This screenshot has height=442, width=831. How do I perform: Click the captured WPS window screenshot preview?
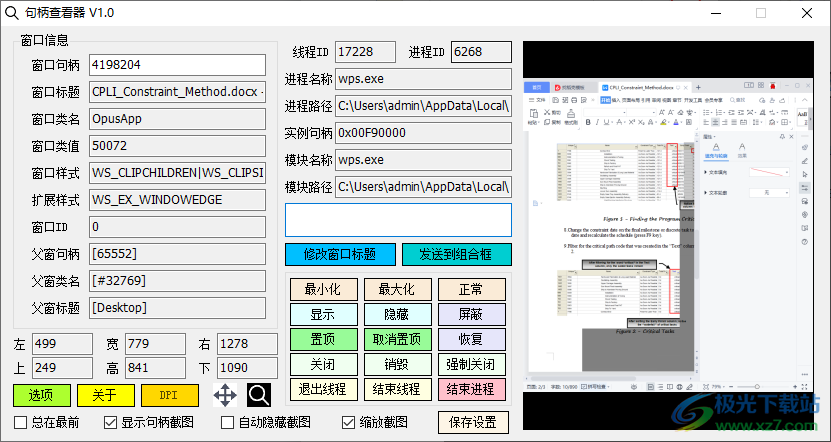click(668, 235)
